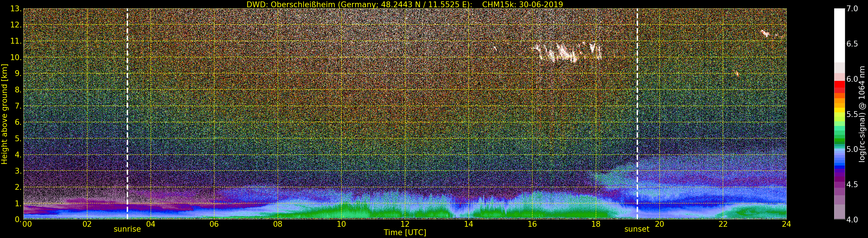868x238 pixels.
Task: Click the '04' tick on the time axis
Action: (151, 224)
